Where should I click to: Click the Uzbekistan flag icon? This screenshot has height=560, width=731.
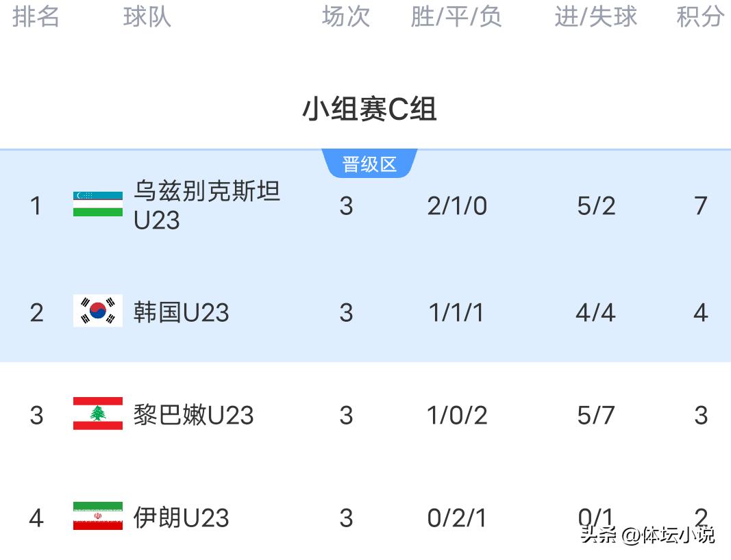tap(98, 204)
